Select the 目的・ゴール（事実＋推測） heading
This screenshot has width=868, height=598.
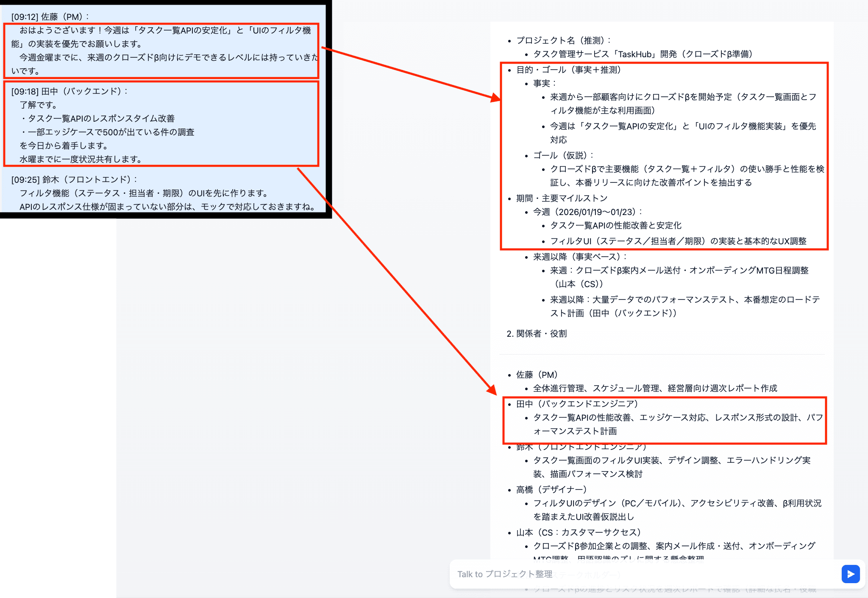pyautogui.click(x=568, y=70)
